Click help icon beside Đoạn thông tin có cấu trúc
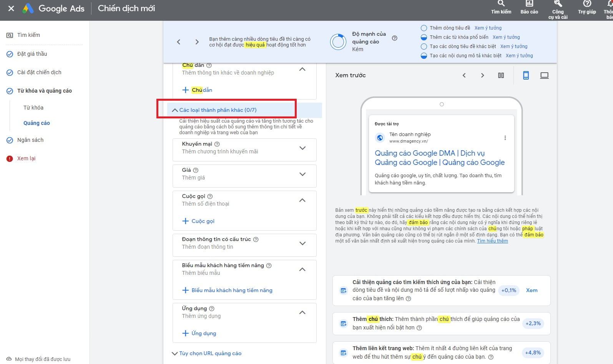The image size is (613, 364). click(x=256, y=239)
